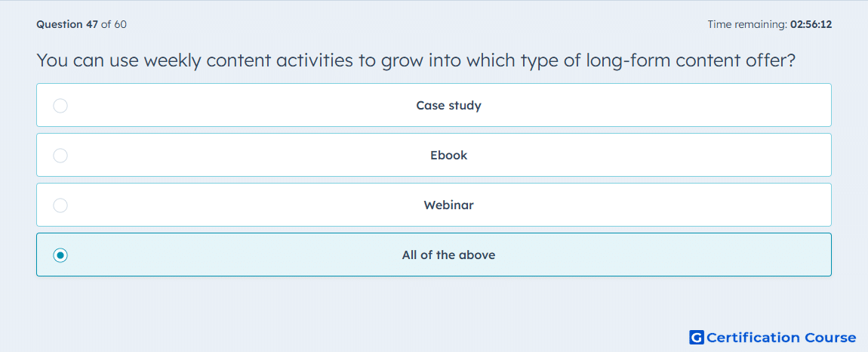The image size is (868, 352).
Task: Choose the Webinar answer text
Action: (x=448, y=205)
